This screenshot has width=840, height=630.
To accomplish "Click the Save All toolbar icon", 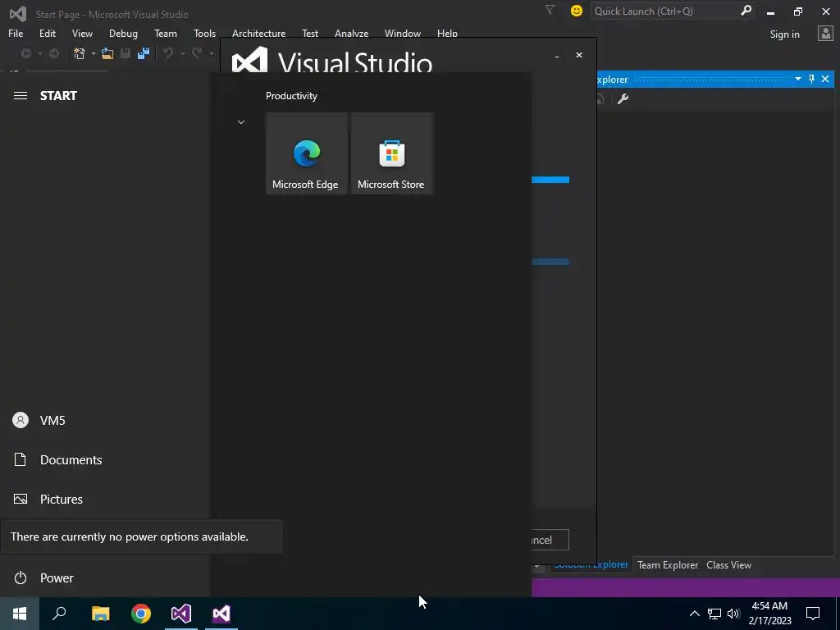I will pos(143,53).
